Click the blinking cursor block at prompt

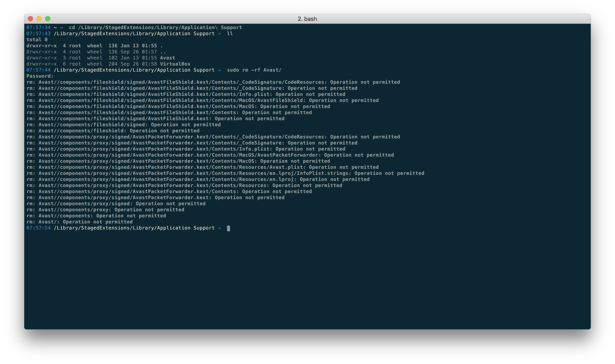[228, 228]
